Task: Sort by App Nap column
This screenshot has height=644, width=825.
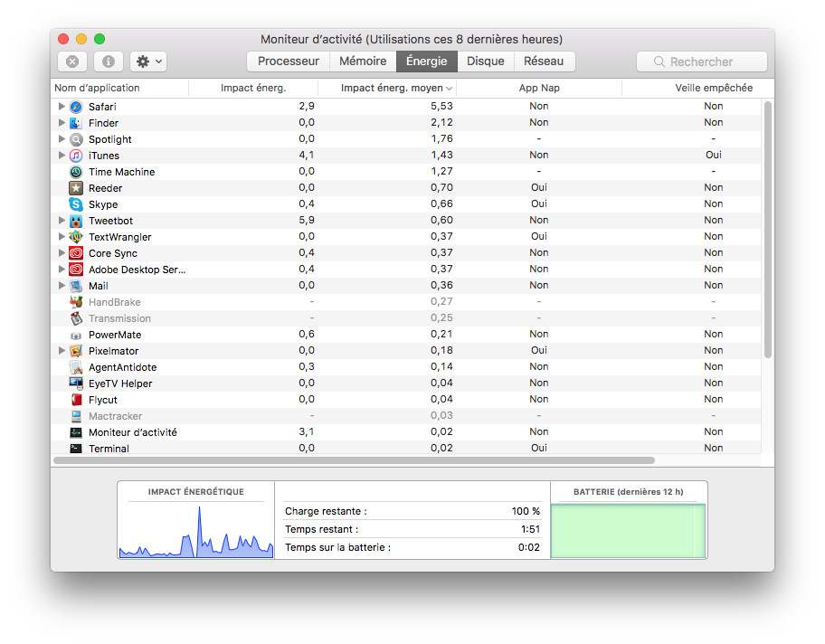Action: click(539, 88)
